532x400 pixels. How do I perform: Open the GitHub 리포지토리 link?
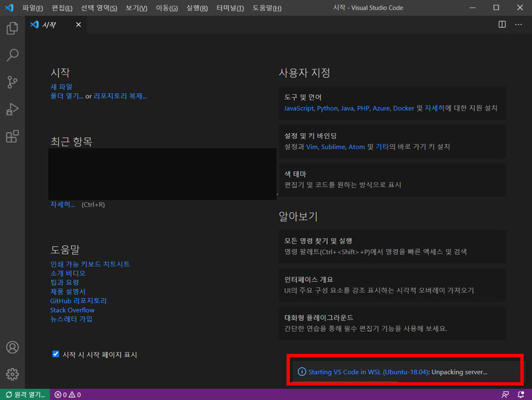point(78,301)
